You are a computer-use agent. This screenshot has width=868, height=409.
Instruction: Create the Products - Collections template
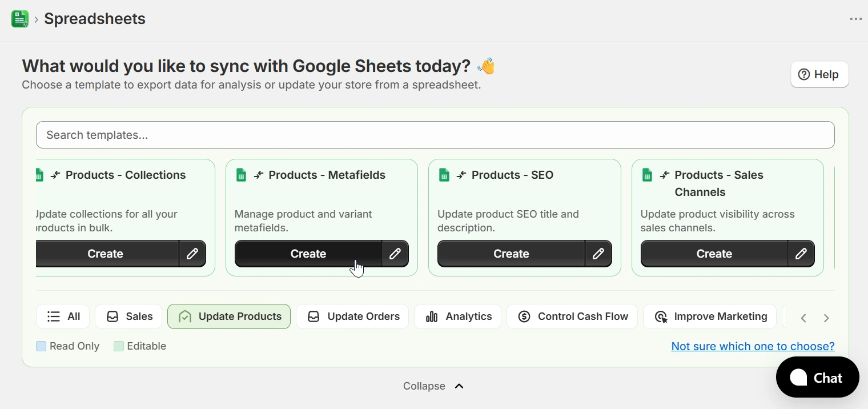coord(107,254)
